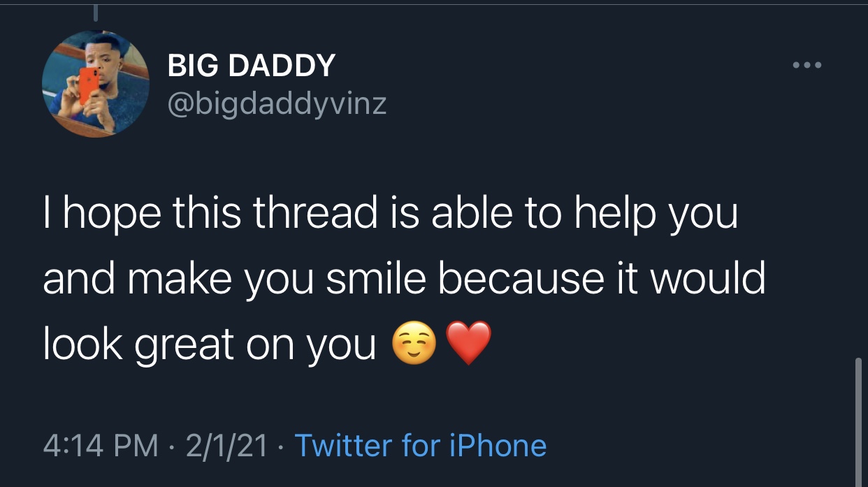Click the thread connector line above the avatar
The height and width of the screenshot is (487, 868).
click(x=95, y=13)
